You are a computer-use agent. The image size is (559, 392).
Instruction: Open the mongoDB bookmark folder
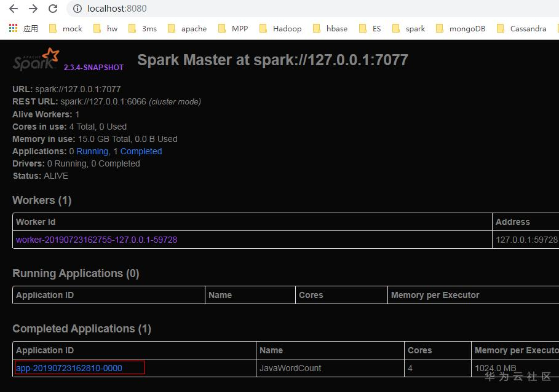coord(461,28)
